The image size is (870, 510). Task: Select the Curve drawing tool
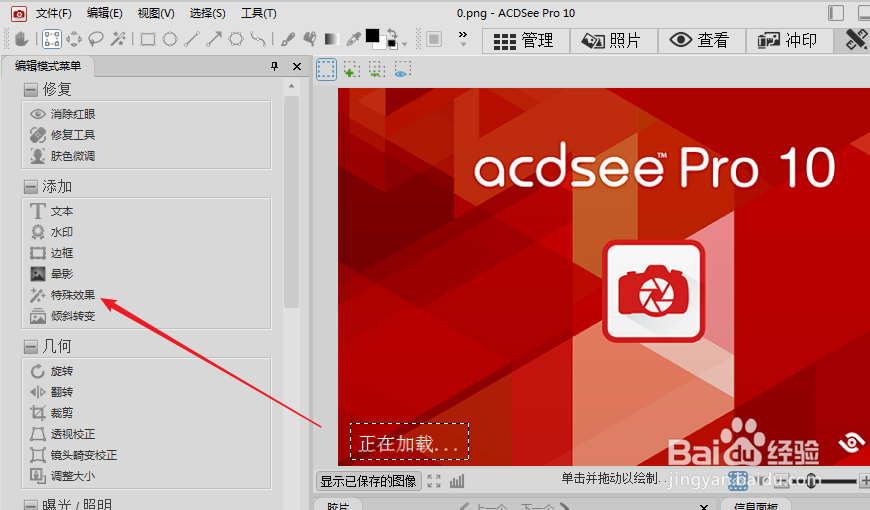point(258,39)
